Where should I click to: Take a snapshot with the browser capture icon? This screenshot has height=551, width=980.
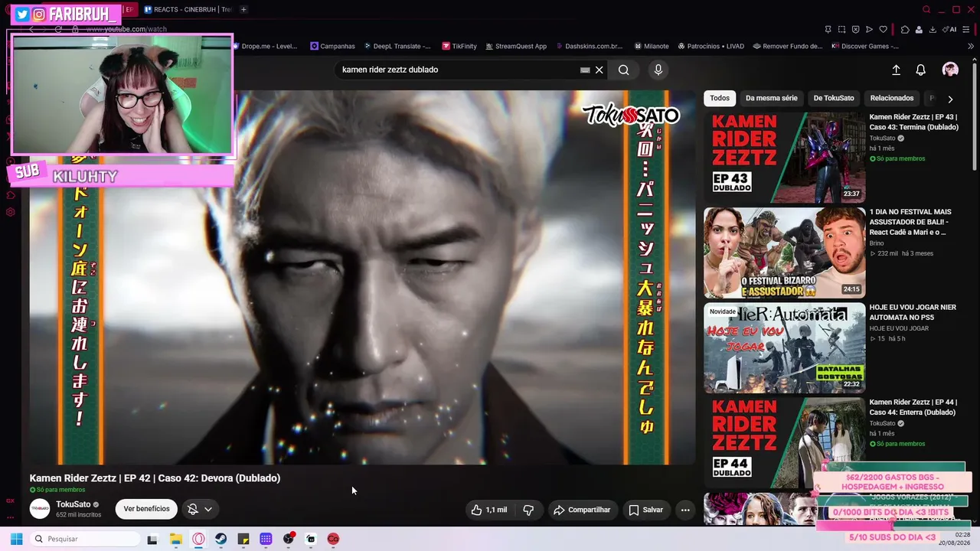841,29
